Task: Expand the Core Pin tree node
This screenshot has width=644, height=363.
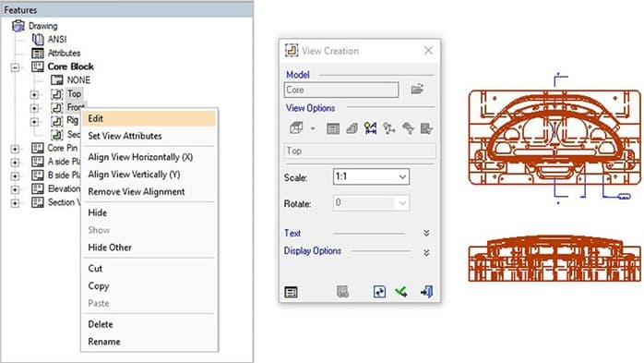Action: (15, 149)
